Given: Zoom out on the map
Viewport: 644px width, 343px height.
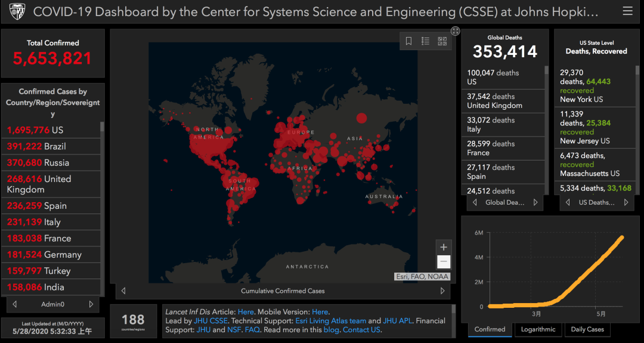Looking at the screenshot, I should [x=444, y=262].
